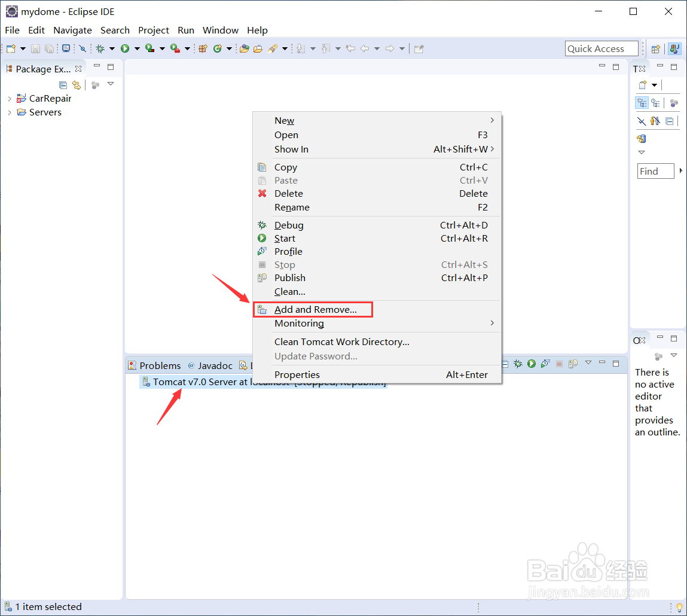687x616 pixels.
Task: Expand the CarRepair project tree node
Action: tap(10, 99)
